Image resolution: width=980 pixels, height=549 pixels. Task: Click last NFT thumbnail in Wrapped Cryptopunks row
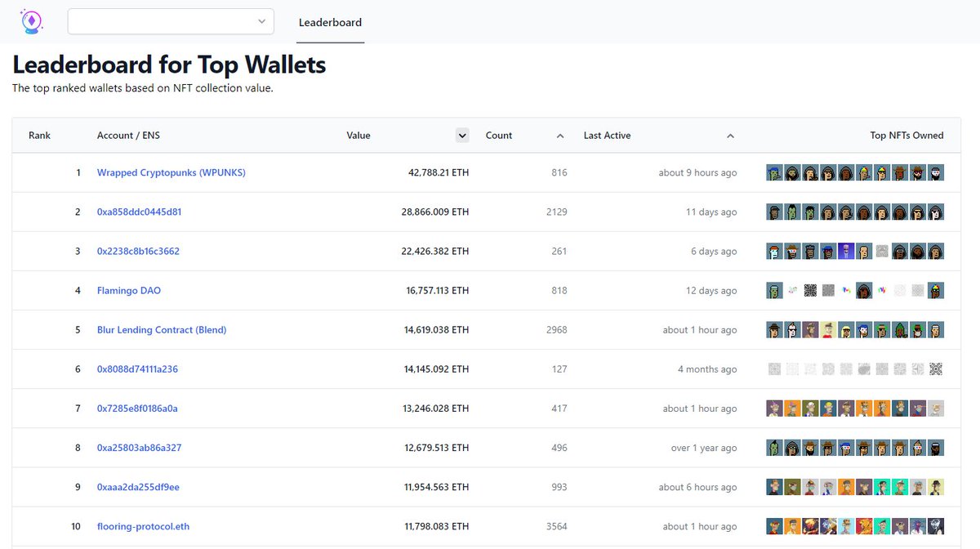click(x=936, y=173)
